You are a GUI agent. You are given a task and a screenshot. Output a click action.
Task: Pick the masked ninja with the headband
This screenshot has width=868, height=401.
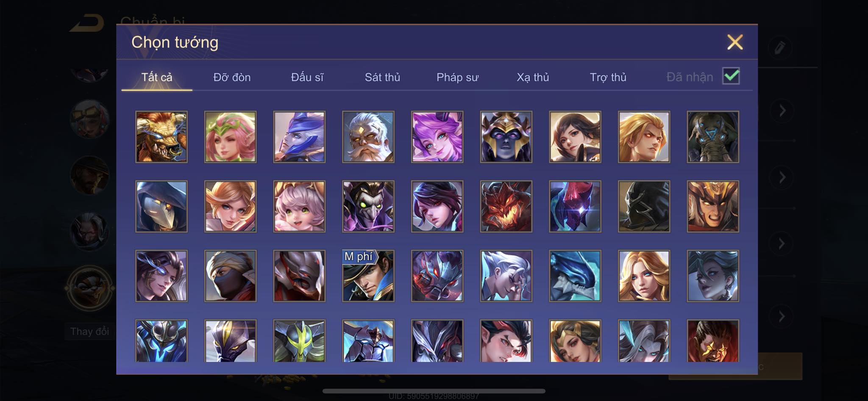(x=230, y=276)
